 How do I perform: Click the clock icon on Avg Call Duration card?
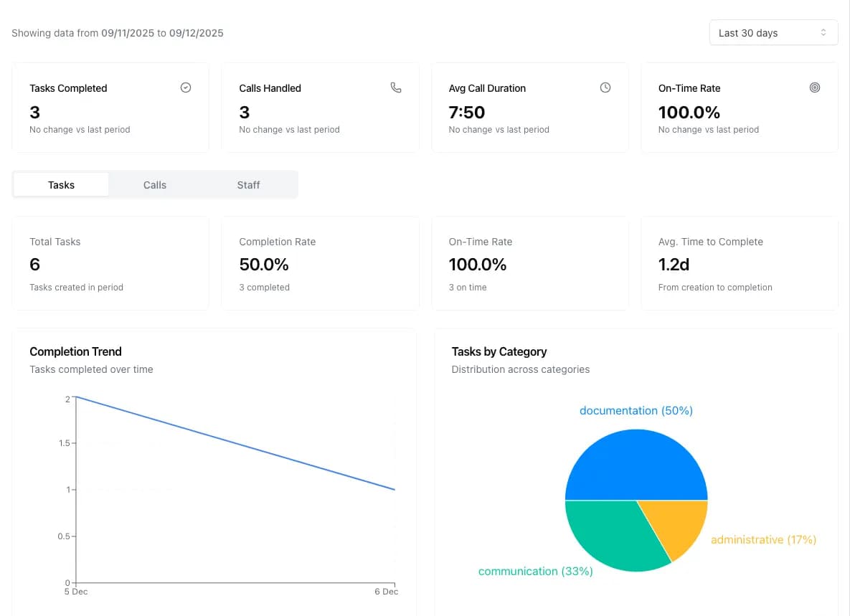(x=605, y=87)
